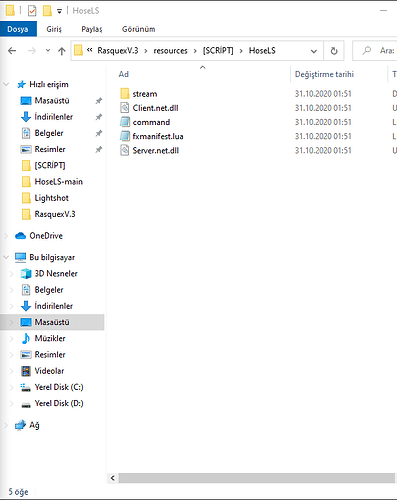Collapse the Bu bilgisayar node
The width and height of the screenshot is (397, 500).
6,257
